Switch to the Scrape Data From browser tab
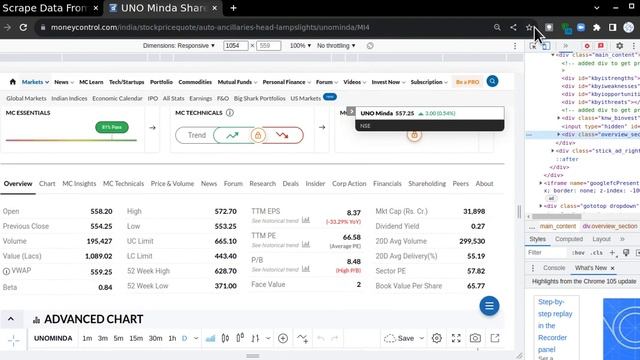Viewport: 640px width, 360px height. point(50,8)
